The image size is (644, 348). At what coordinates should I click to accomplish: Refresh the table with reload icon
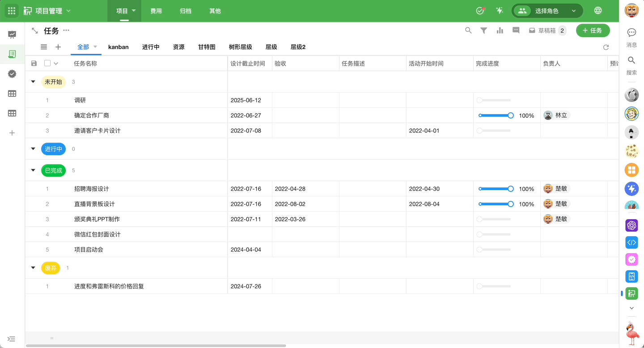click(606, 47)
